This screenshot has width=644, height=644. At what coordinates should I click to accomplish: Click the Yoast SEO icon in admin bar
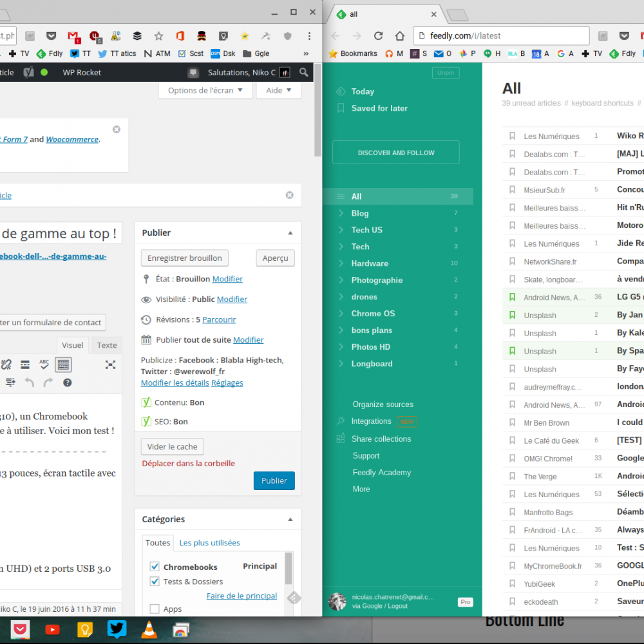pos(28,72)
